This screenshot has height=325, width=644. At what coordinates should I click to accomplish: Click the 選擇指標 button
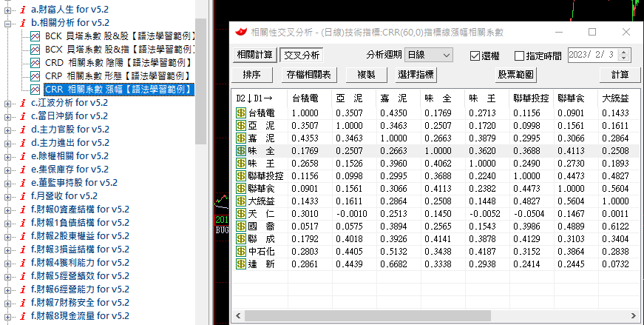pos(416,75)
